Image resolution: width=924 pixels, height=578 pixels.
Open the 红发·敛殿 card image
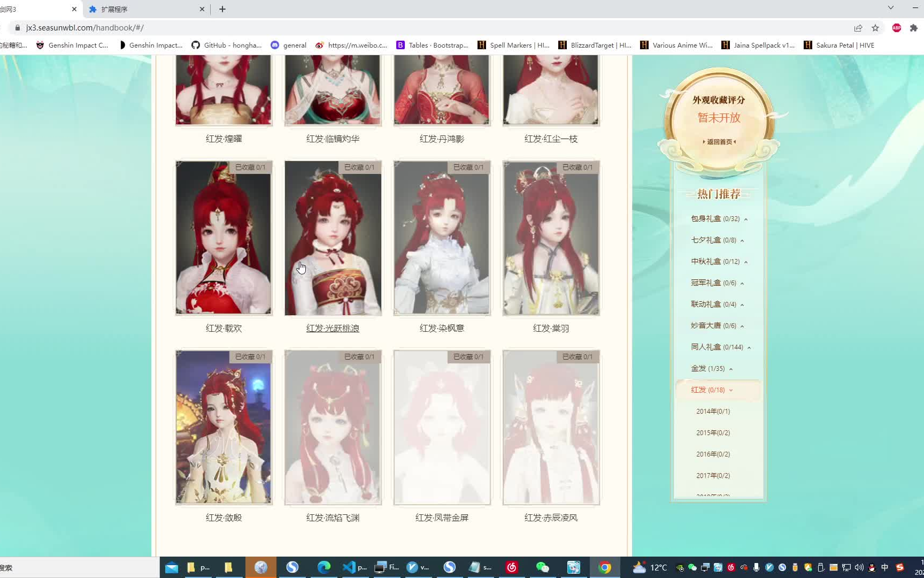(224, 428)
